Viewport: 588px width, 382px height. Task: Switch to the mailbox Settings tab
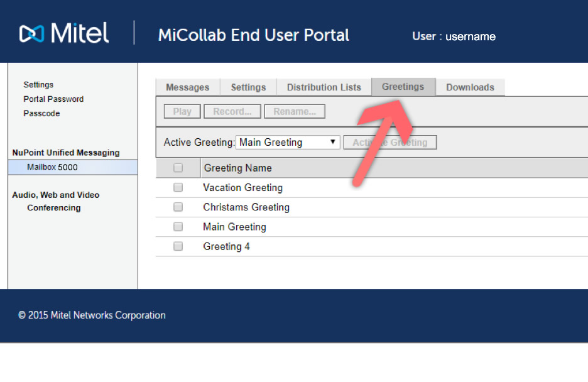tap(248, 87)
